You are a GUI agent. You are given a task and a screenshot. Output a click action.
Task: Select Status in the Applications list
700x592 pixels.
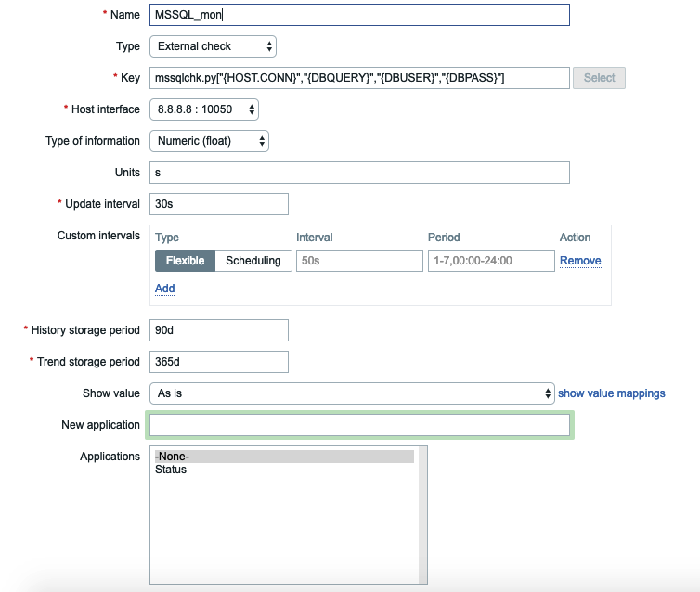pos(171,470)
